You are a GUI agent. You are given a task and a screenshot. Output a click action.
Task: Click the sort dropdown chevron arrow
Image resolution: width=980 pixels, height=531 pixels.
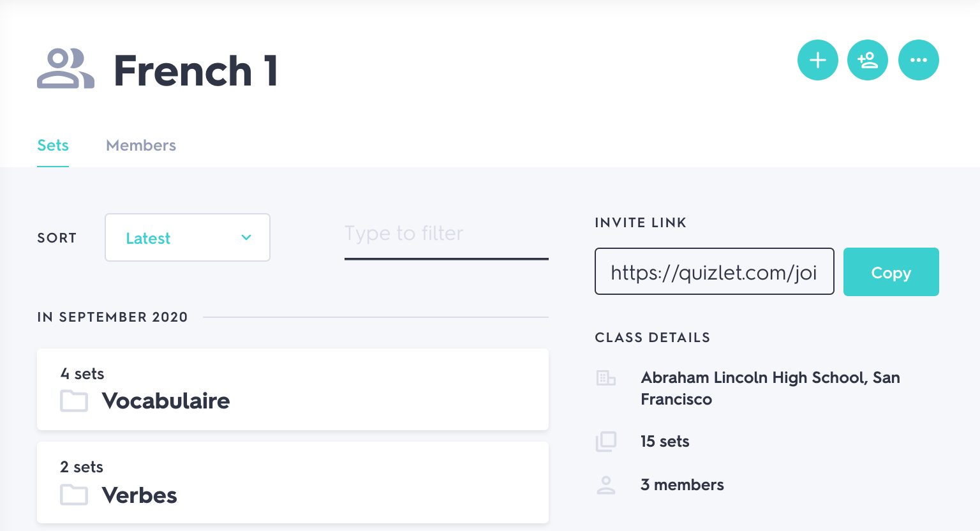pyautogui.click(x=246, y=237)
